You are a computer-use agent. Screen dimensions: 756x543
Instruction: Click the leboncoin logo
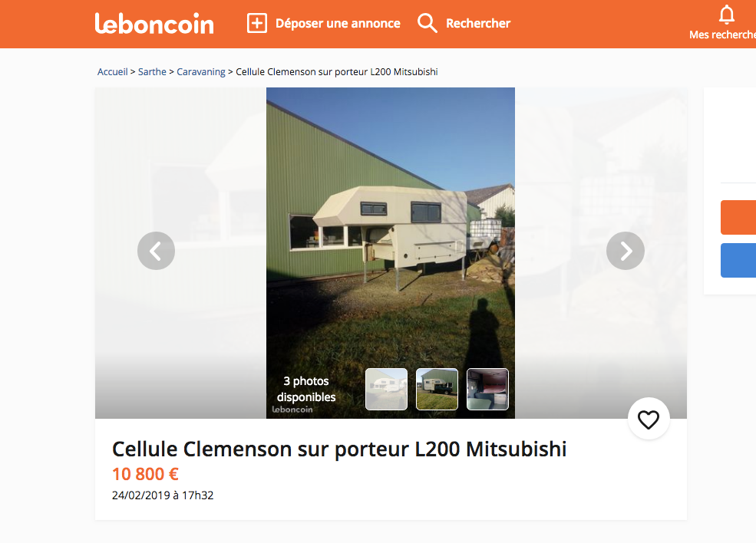click(154, 24)
